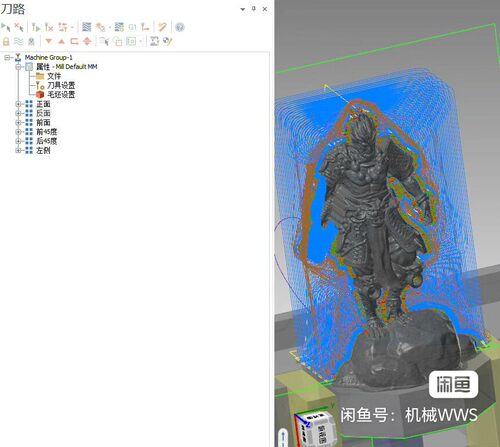Toggle locking on selected operations
Image resolution: width=500 pixels, height=447 pixels.
coord(6,41)
